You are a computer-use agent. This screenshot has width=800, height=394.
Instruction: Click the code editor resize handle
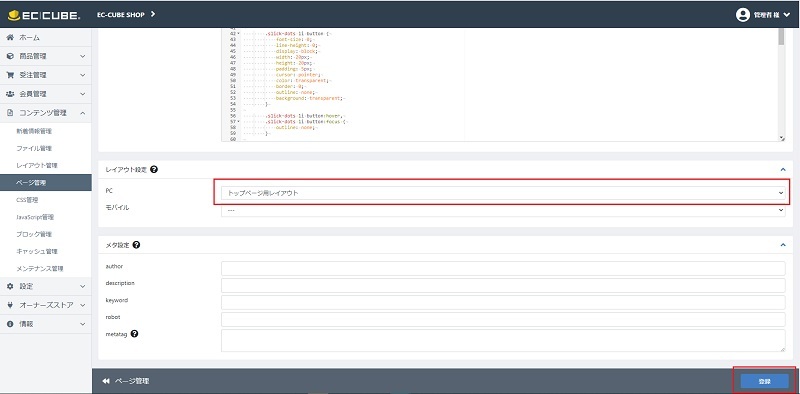782,138
